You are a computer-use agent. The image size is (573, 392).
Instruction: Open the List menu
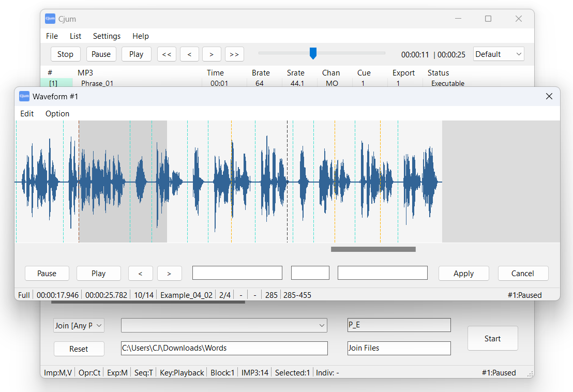(x=76, y=36)
